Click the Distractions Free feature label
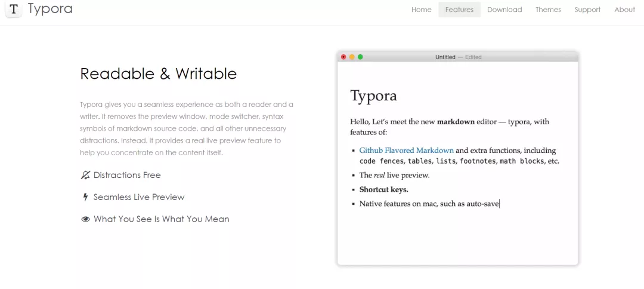This screenshot has height=289, width=644. [127, 175]
